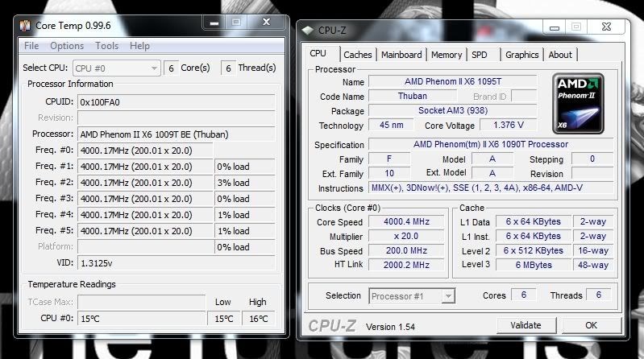Click the OK button in CPU-Z
This screenshot has height=359, width=644.
(x=591, y=325)
